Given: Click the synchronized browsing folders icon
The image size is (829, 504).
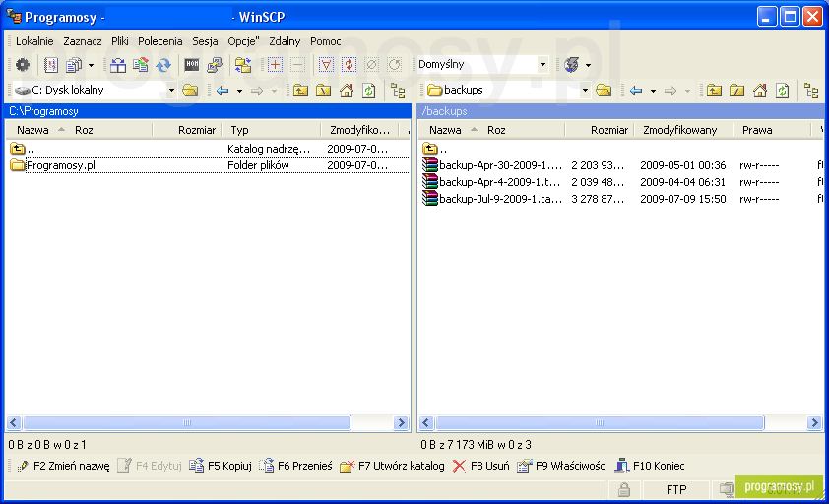Looking at the screenshot, I should [x=242, y=65].
